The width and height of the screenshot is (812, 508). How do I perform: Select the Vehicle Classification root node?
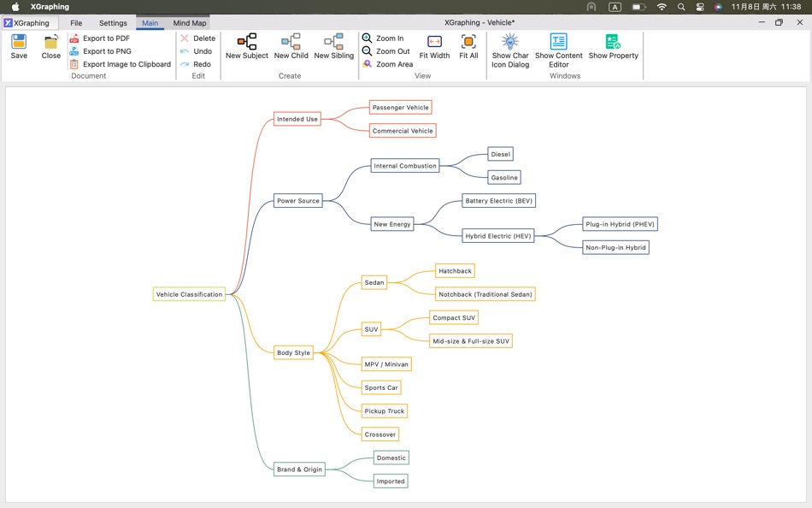[188, 294]
